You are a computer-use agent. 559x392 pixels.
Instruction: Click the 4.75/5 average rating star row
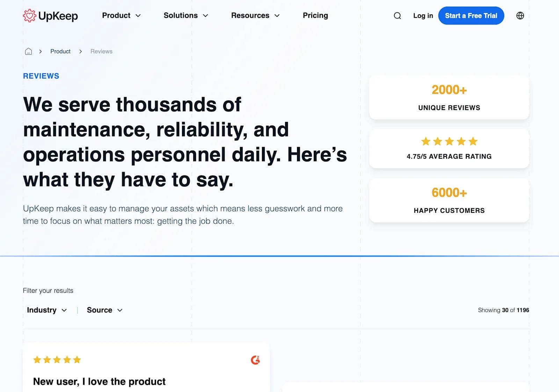[449, 141]
